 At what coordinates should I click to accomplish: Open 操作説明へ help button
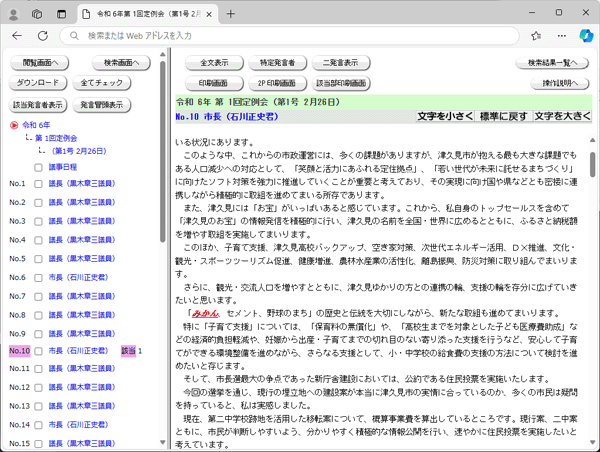point(560,83)
